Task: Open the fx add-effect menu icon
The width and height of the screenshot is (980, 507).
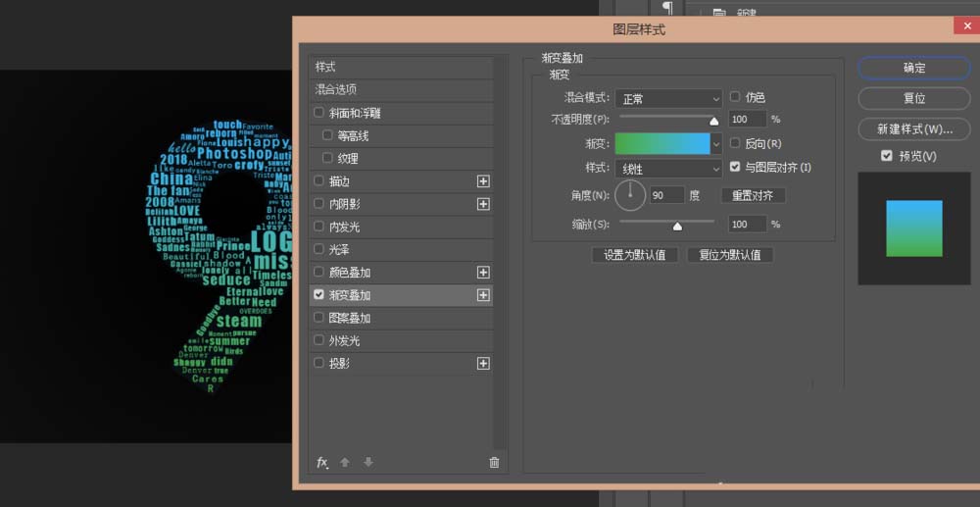Action: click(x=322, y=463)
